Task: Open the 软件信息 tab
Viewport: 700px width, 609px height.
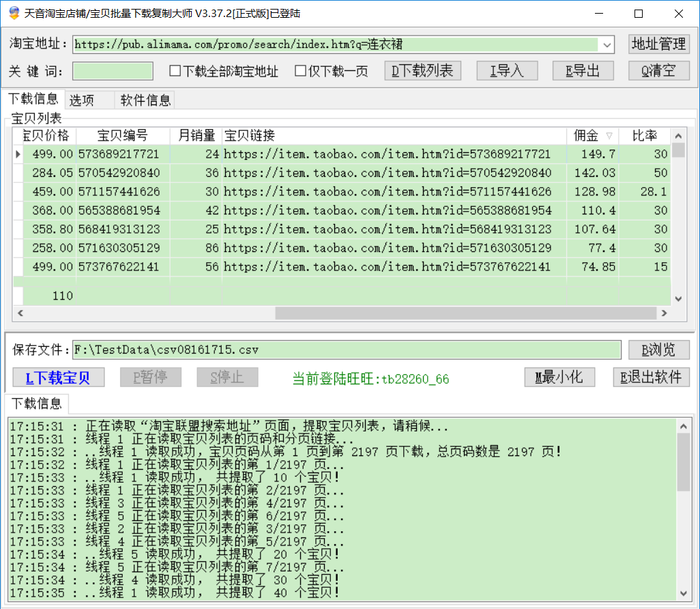Action: [x=145, y=100]
